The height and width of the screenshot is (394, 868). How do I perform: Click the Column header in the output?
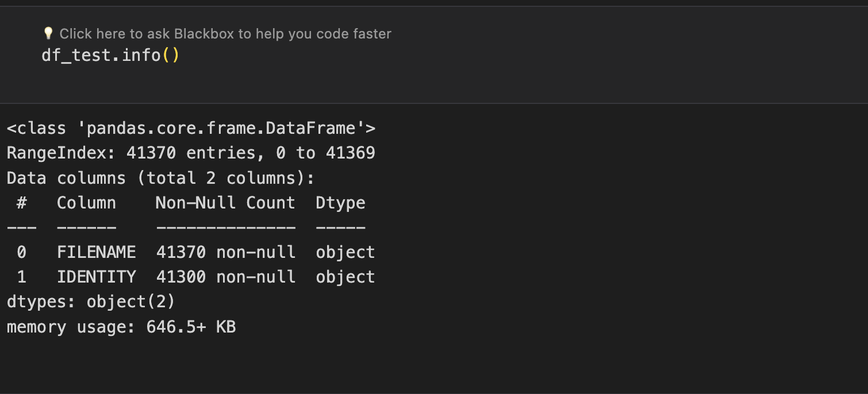click(x=86, y=203)
